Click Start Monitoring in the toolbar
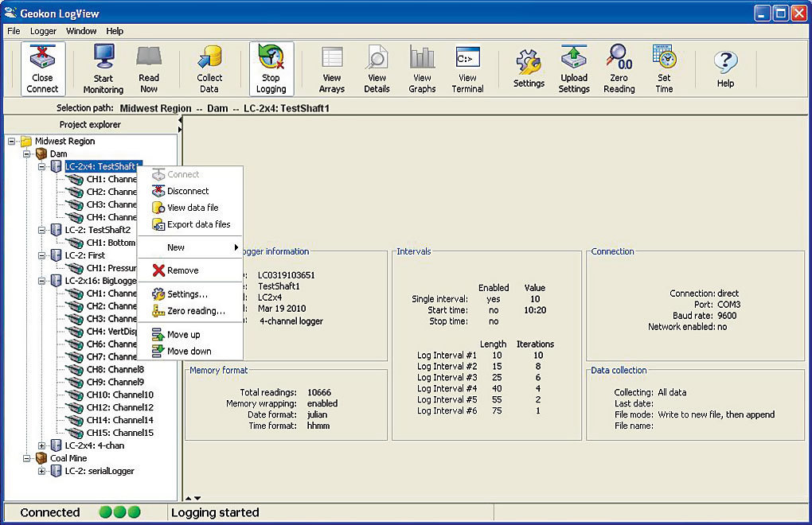 pos(104,68)
